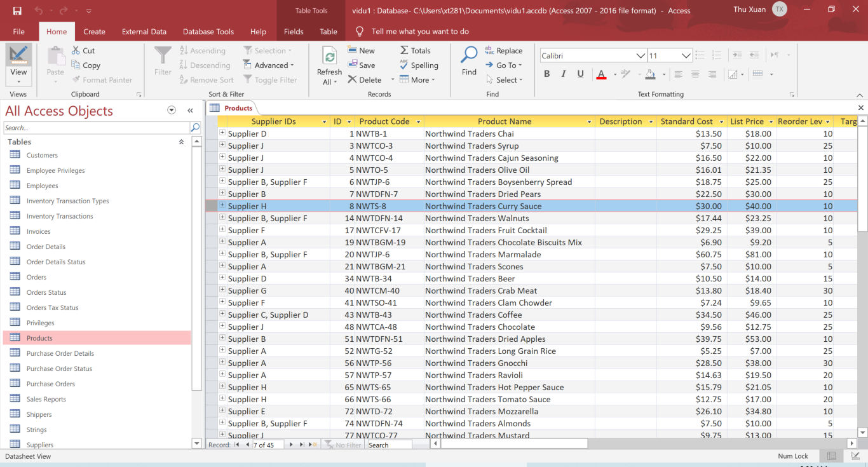This screenshot has height=467, width=868.
Task: Align text left
Action: coord(679,74)
